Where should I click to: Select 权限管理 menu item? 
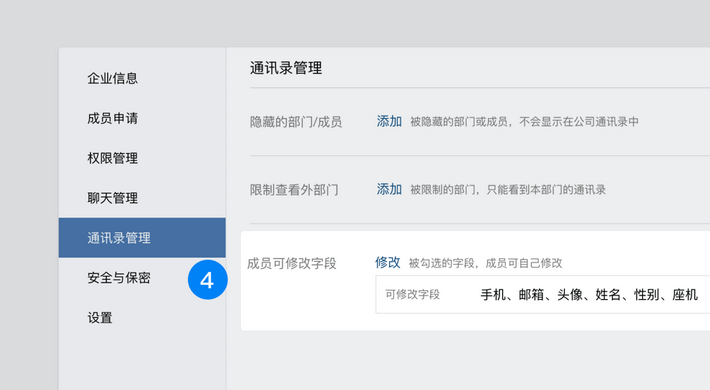(112, 158)
